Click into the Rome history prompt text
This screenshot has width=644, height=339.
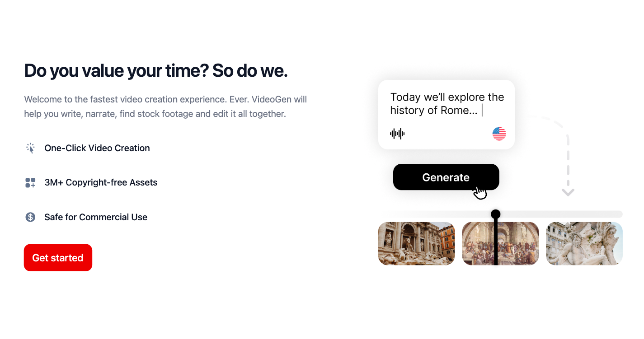coord(447,104)
